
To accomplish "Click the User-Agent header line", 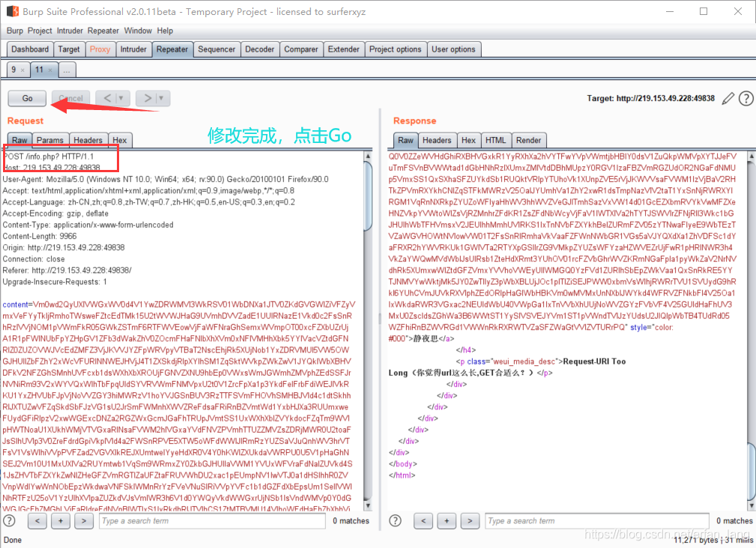I will pyautogui.click(x=166, y=179).
